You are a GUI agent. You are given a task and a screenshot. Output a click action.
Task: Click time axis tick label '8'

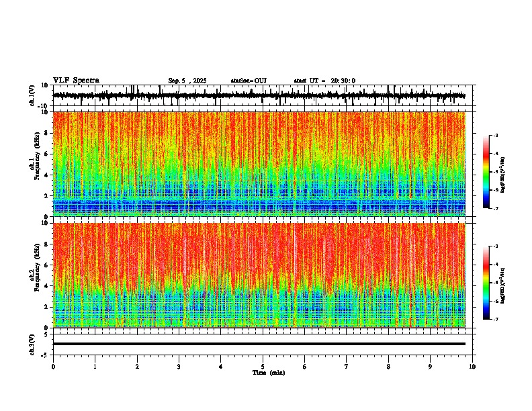[x=388, y=367]
